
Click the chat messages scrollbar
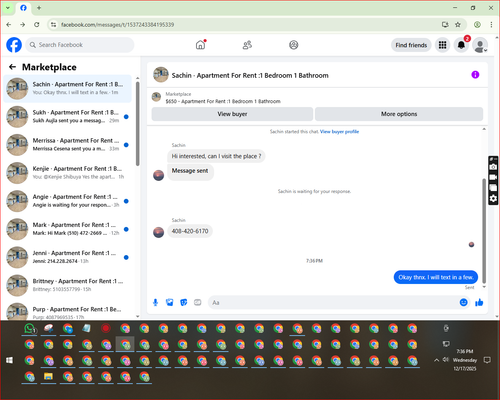pos(484,231)
